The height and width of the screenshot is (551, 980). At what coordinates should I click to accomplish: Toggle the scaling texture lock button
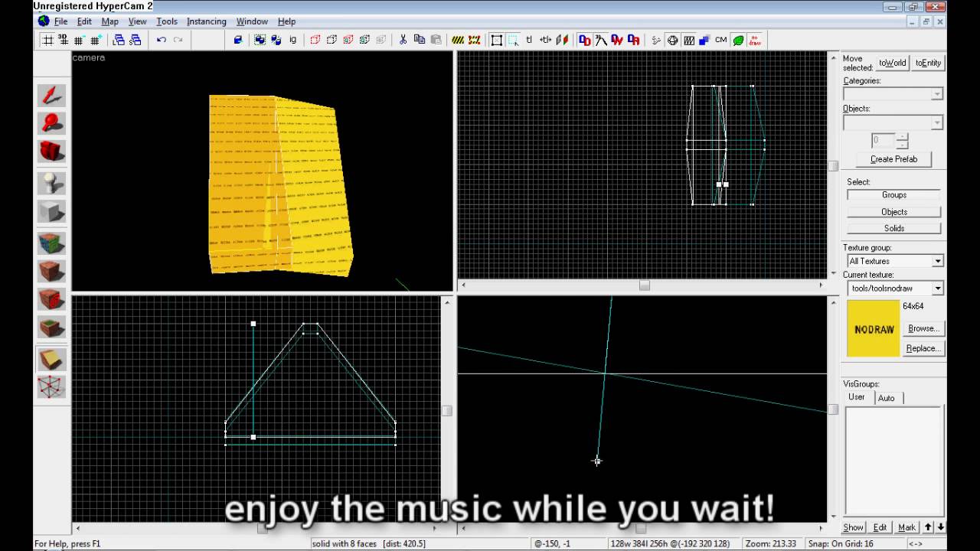coord(545,40)
